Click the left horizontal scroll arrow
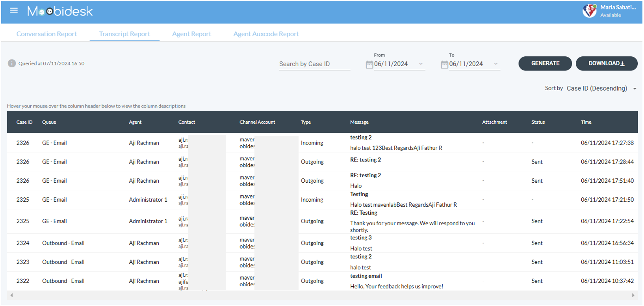 point(12,295)
